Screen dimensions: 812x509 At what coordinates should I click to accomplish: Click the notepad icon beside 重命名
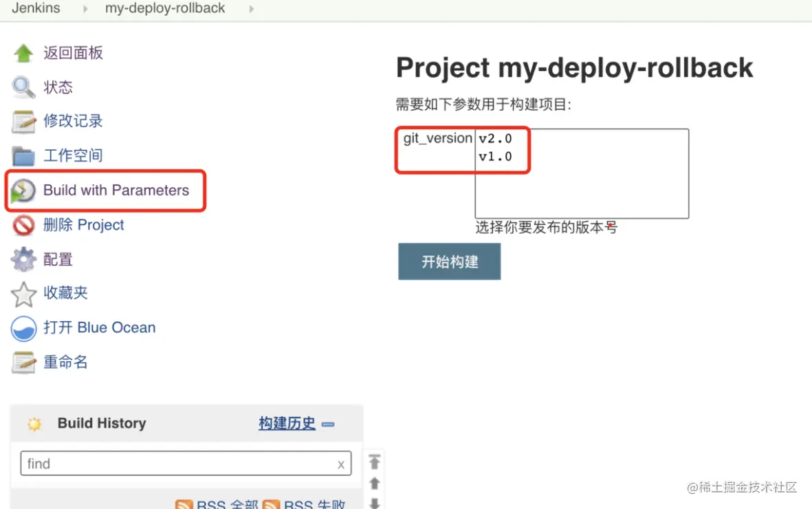(23, 362)
